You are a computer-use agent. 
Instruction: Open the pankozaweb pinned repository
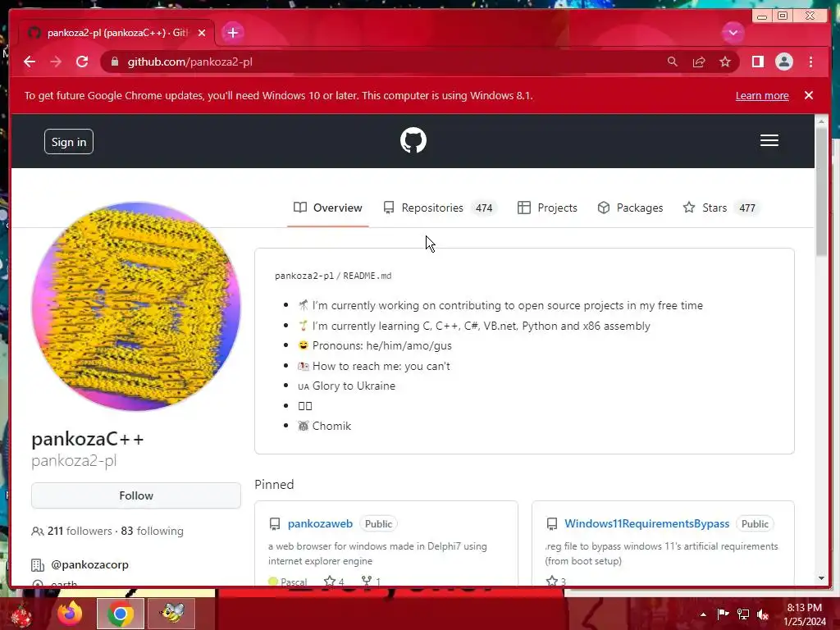click(x=320, y=523)
